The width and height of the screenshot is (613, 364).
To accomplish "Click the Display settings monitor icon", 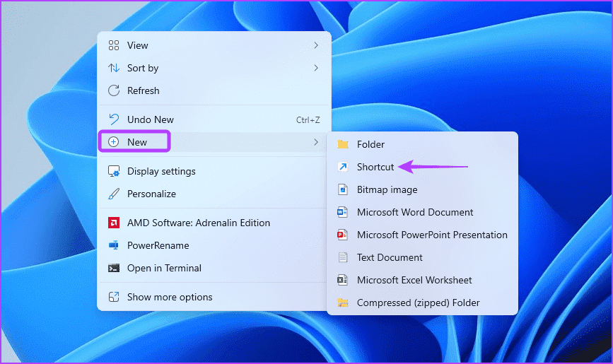I will pos(113,171).
